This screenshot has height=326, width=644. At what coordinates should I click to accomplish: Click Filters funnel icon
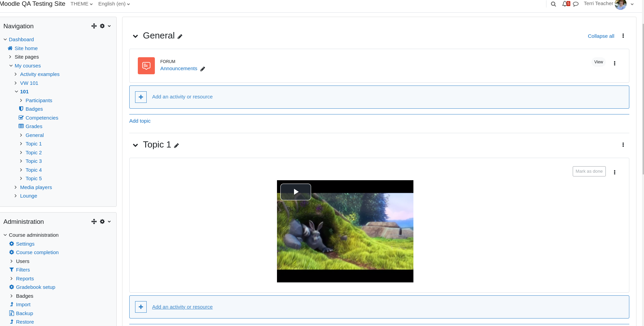pos(12,269)
